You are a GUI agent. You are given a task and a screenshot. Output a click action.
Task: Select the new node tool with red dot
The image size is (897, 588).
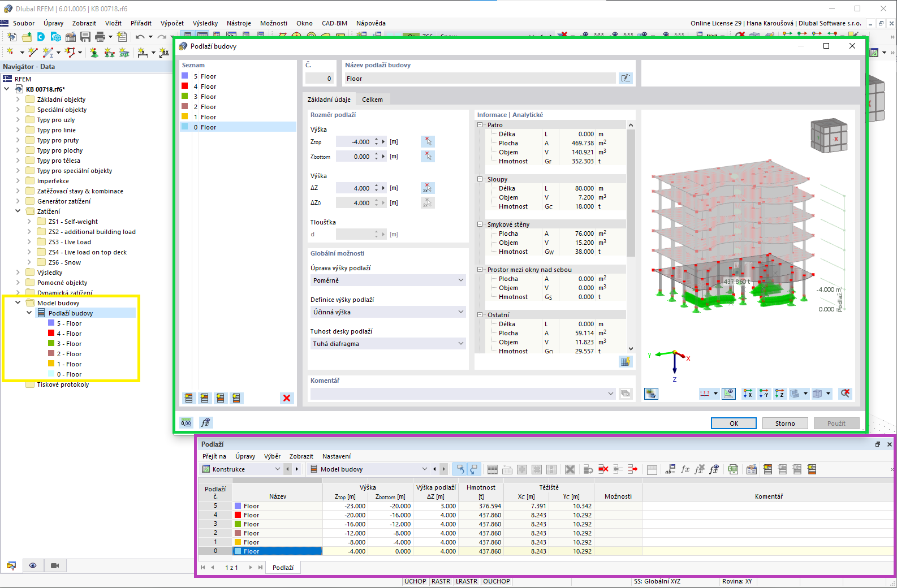coord(10,53)
